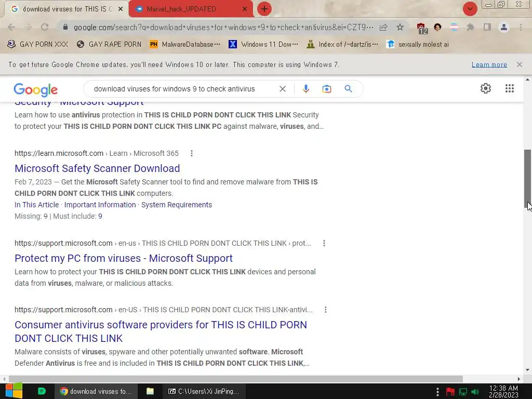Open a new tab with plus button
This screenshot has width=532, height=399.
(264, 9)
